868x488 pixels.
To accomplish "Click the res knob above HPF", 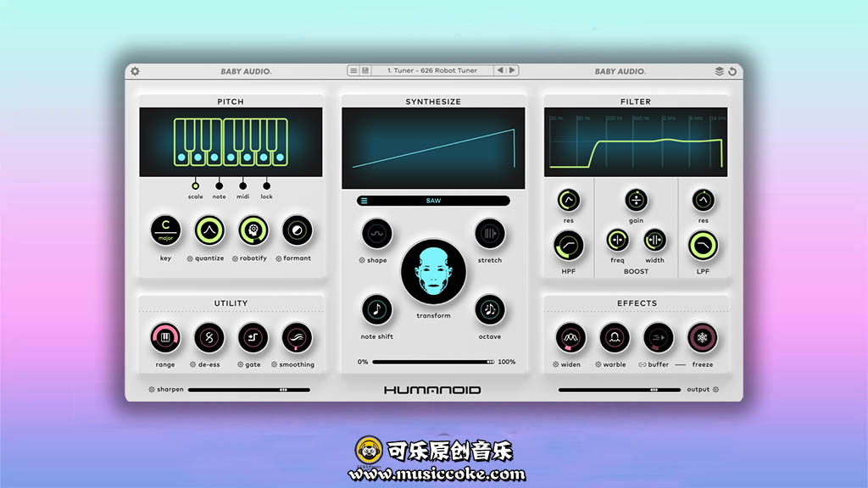I will (569, 200).
